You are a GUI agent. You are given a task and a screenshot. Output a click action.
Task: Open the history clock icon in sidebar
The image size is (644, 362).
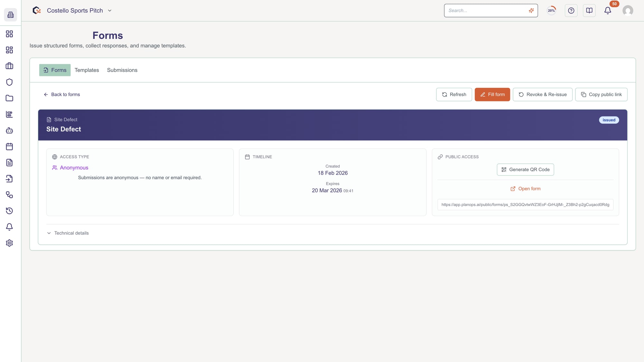pyautogui.click(x=9, y=211)
